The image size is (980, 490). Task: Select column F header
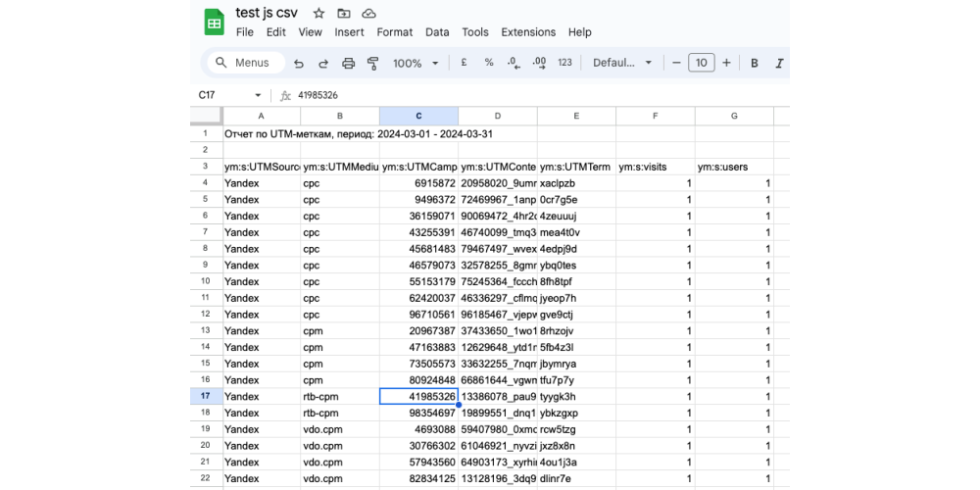[655, 116]
